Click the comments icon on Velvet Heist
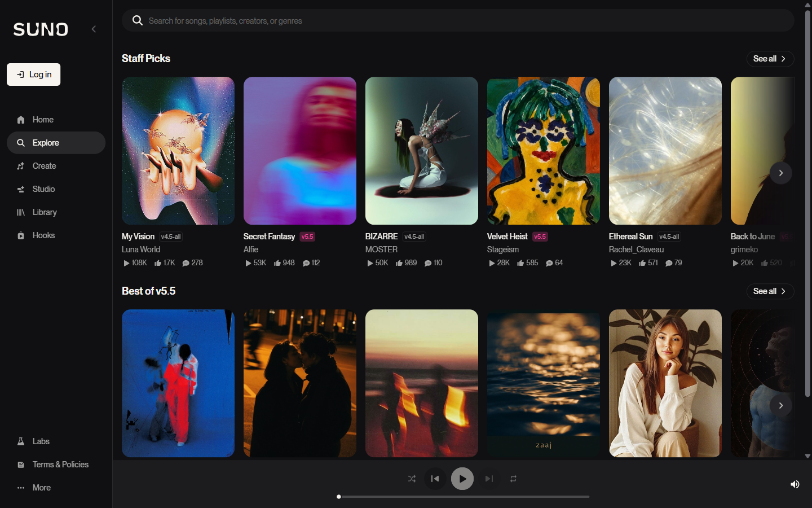The width and height of the screenshot is (812, 508). click(x=549, y=263)
